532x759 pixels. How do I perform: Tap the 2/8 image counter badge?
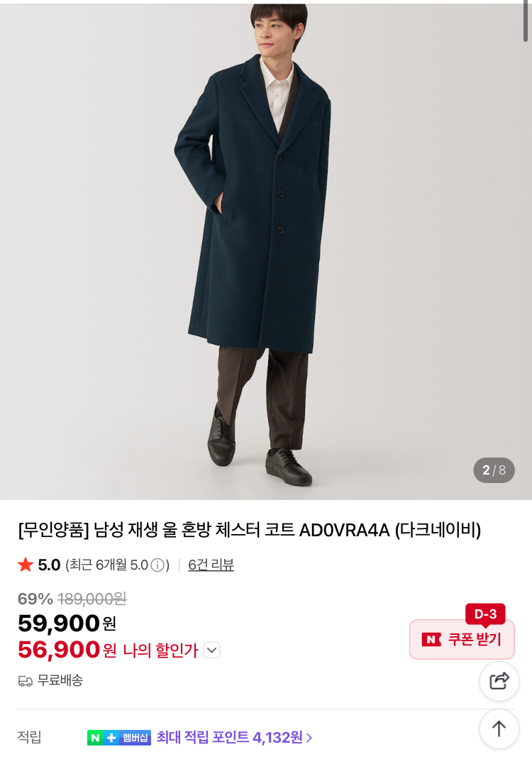click(494, 470)
